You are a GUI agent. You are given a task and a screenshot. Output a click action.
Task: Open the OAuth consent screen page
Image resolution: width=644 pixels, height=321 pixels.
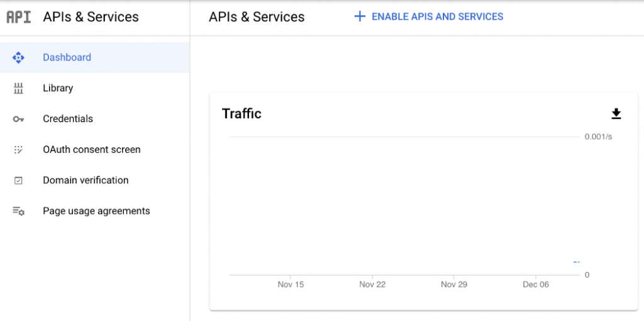[x=92, y=150]
